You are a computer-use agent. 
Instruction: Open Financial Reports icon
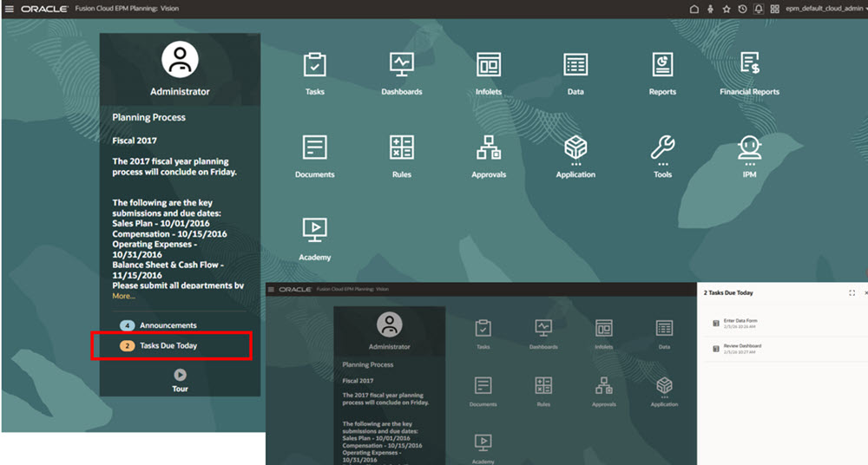(750, 63)
